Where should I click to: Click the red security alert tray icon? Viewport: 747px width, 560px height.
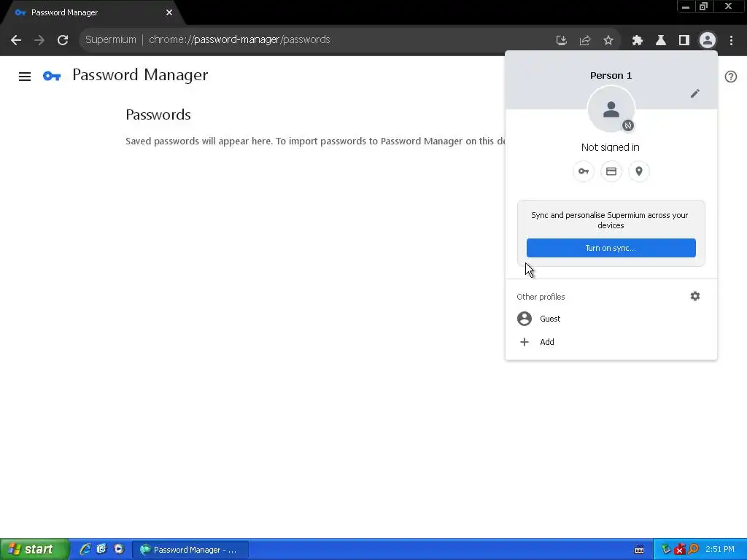(x=679, y=550)
